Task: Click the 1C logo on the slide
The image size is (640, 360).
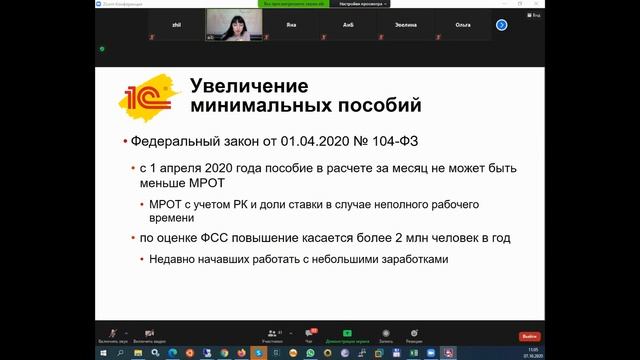Action: click(x=149, y=98)
